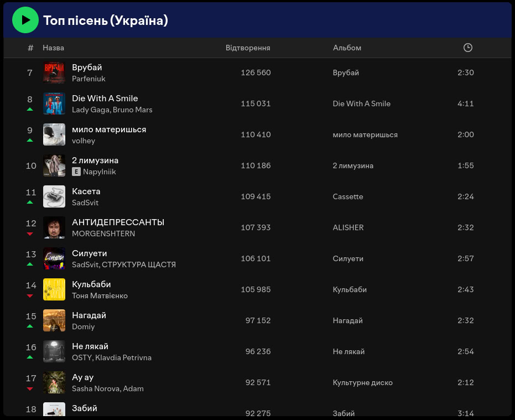Open the song title Нагадай
515x420 pixels.
click(89, 315)
